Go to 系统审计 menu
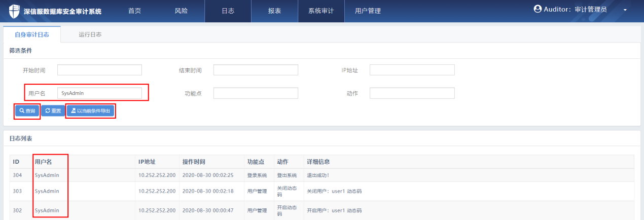The image size is (644, 220). tap(321, 11)
